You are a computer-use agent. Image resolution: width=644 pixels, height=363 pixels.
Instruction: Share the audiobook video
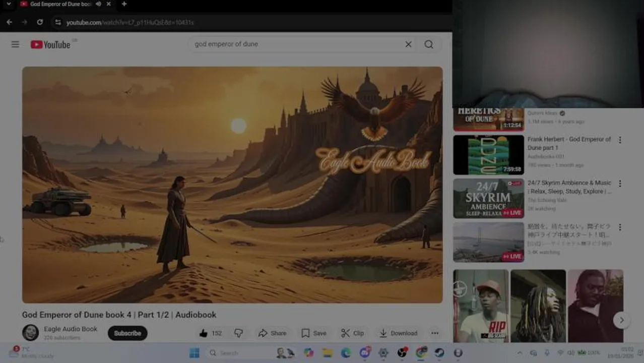click(x=273, y=333)
